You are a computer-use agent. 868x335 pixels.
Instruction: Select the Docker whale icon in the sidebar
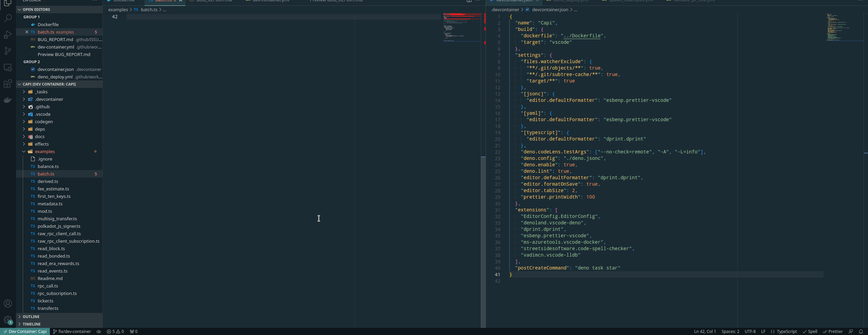point(7,100)
